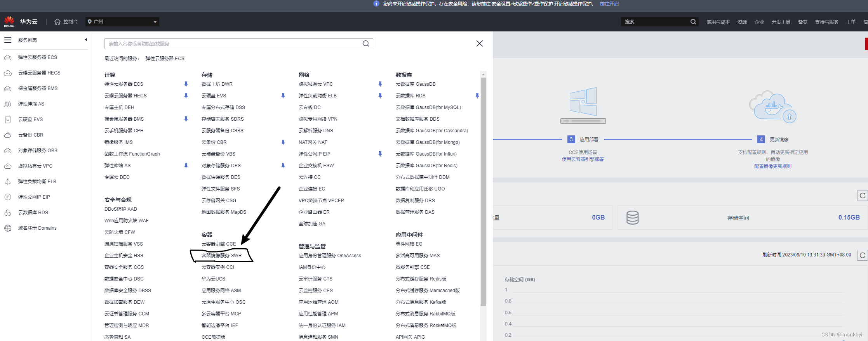Toggle the pin for 弹性公网IP EIP
Viewport: 868px width, 341px height.
(x=380, y=154)
